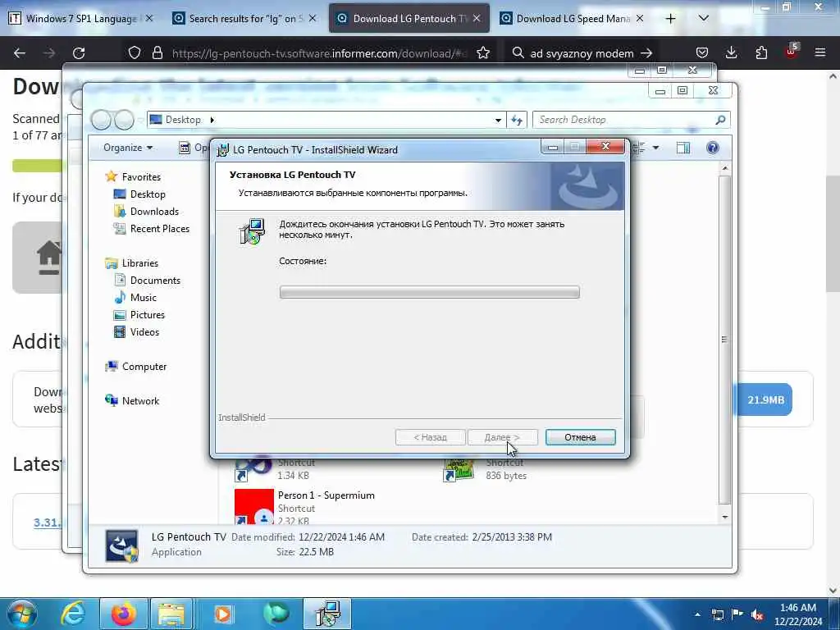This screenshot has height=630, width=840.
Task: Bookmark this page with star
Action: 483,53
